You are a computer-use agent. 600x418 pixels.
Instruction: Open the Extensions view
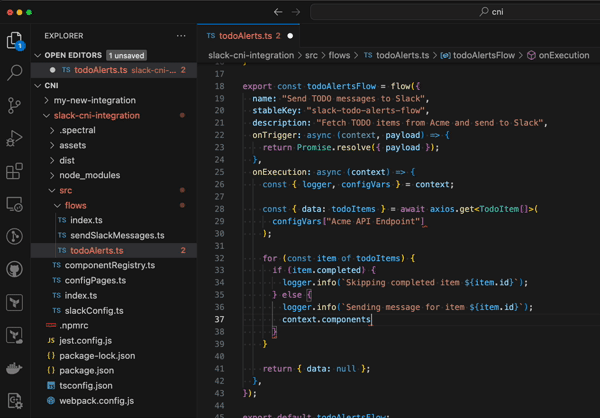click(15, 171)
